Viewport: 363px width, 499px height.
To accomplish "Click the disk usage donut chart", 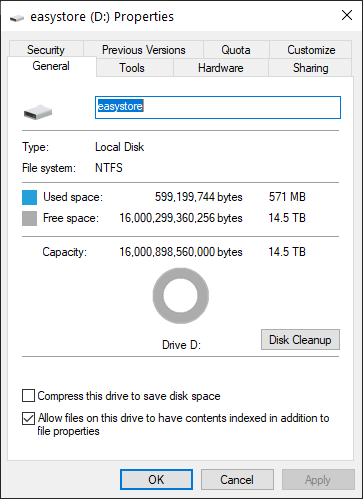I will pos(181,296).
